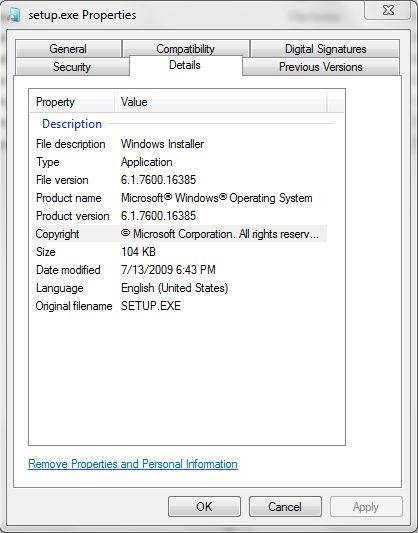This screenshot has height=533, width=418.
Task: Click the File version value 6.1.7600.16385
Action: pos(158,180)
